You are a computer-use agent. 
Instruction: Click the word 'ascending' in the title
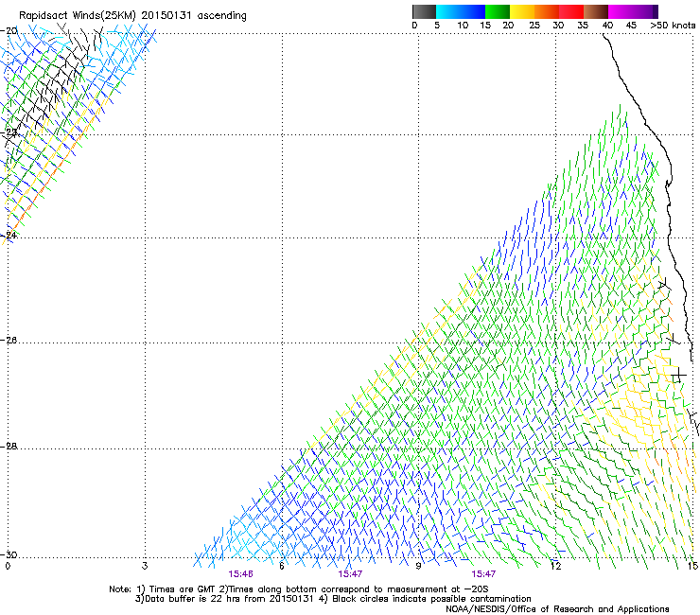[222, 16]
